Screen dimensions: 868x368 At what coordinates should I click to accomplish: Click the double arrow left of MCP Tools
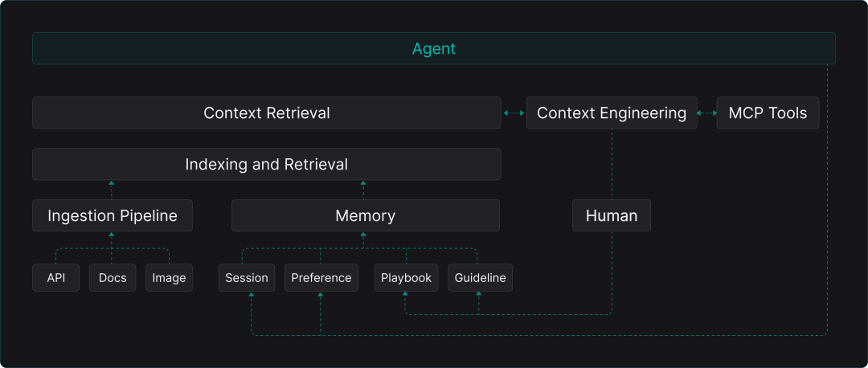[x=706, y=113]
